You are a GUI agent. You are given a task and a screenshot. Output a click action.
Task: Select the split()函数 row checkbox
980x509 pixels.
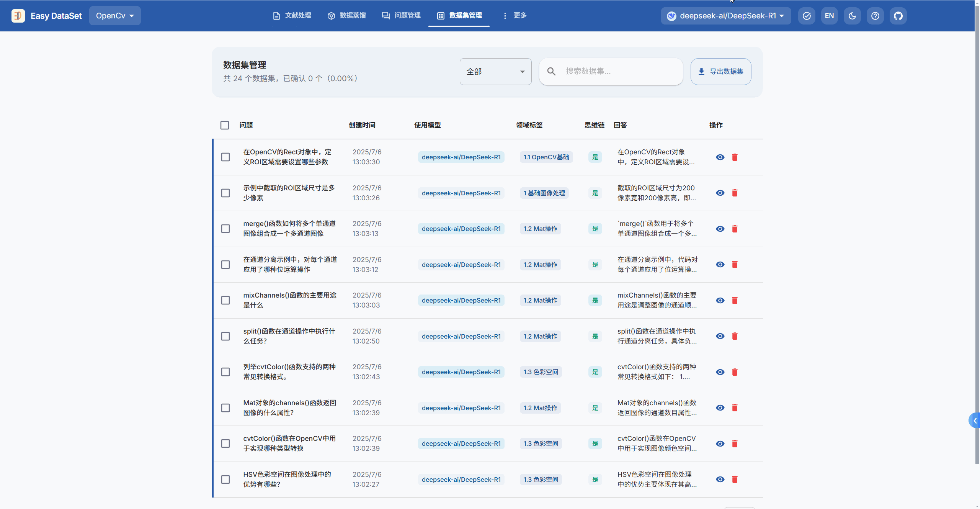pos(225,336)
